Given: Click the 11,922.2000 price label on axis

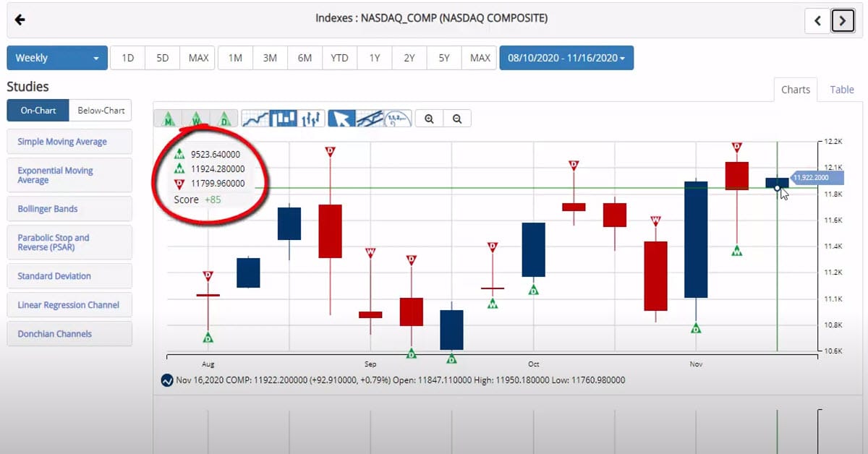Looking at the screenshot, I should 810,177.
